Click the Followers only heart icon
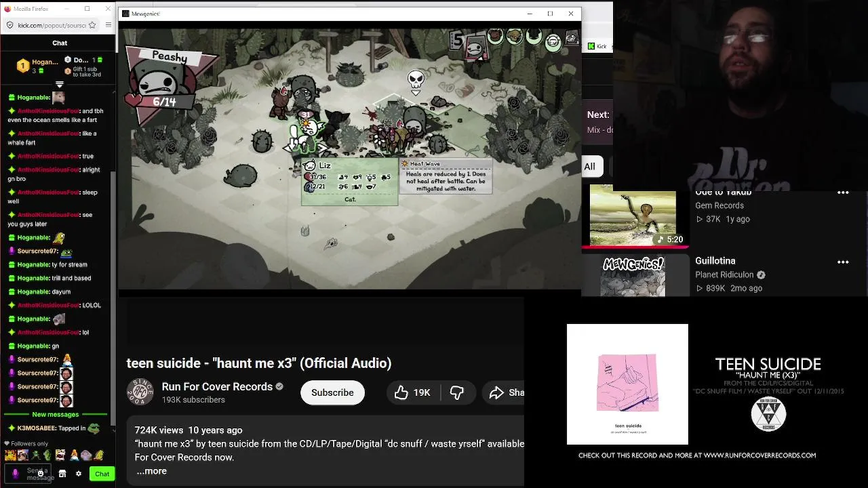 point(7,444)
